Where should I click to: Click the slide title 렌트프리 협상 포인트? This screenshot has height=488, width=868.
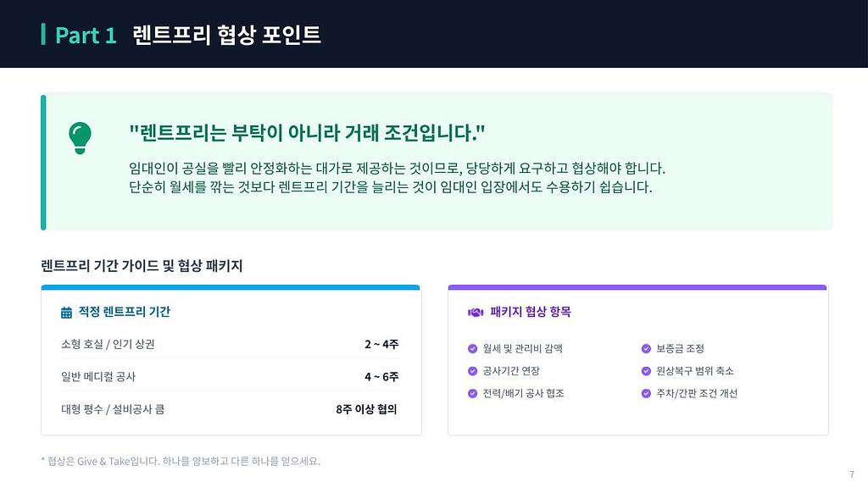[226, 35]
